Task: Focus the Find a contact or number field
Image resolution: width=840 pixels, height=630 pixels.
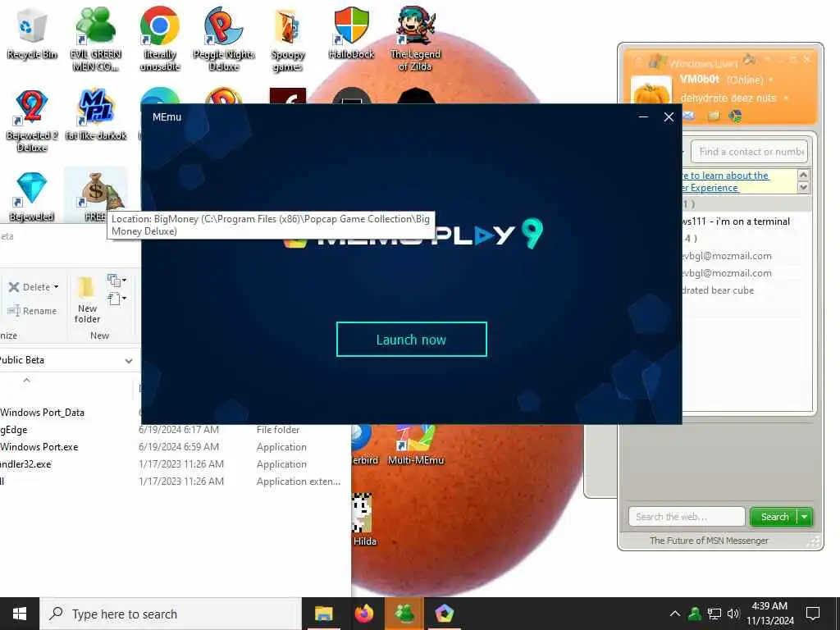Action: pyautogui.click(x=749, y=152)
